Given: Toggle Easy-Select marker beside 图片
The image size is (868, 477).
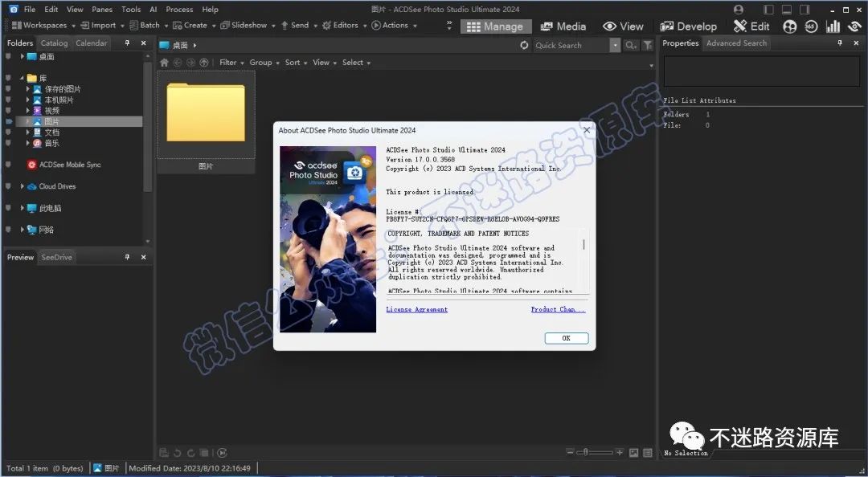Looking at the screenshot, I should [x=8, y=122].
